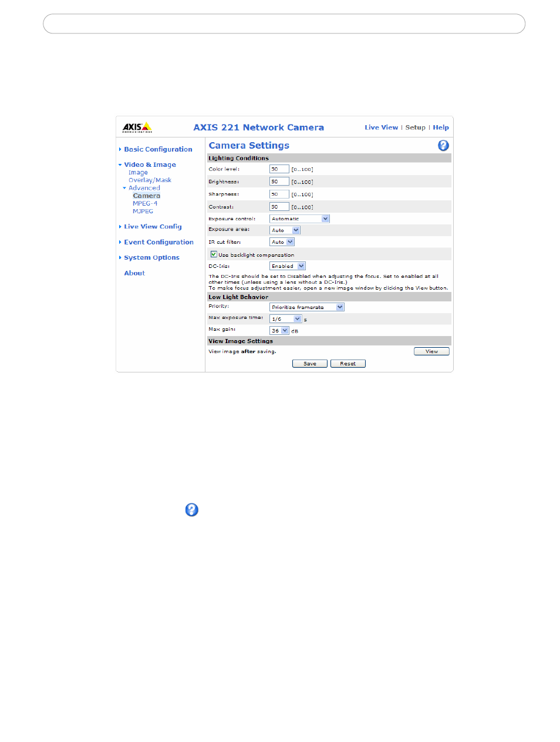Open the Max exposure time dropdown
This screenshot has width=560, height=742.
point(285,319)
